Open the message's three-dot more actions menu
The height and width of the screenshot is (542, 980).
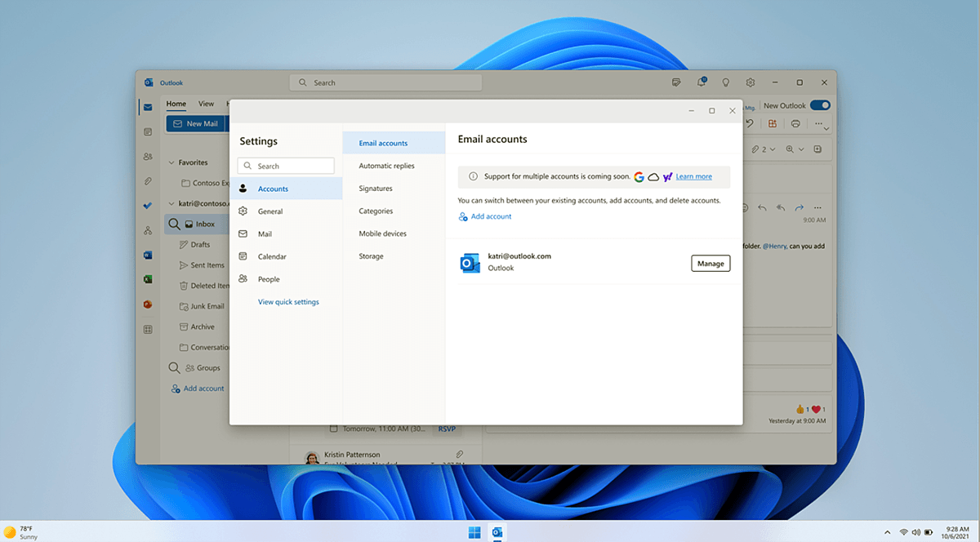click(x=817, y=207)
